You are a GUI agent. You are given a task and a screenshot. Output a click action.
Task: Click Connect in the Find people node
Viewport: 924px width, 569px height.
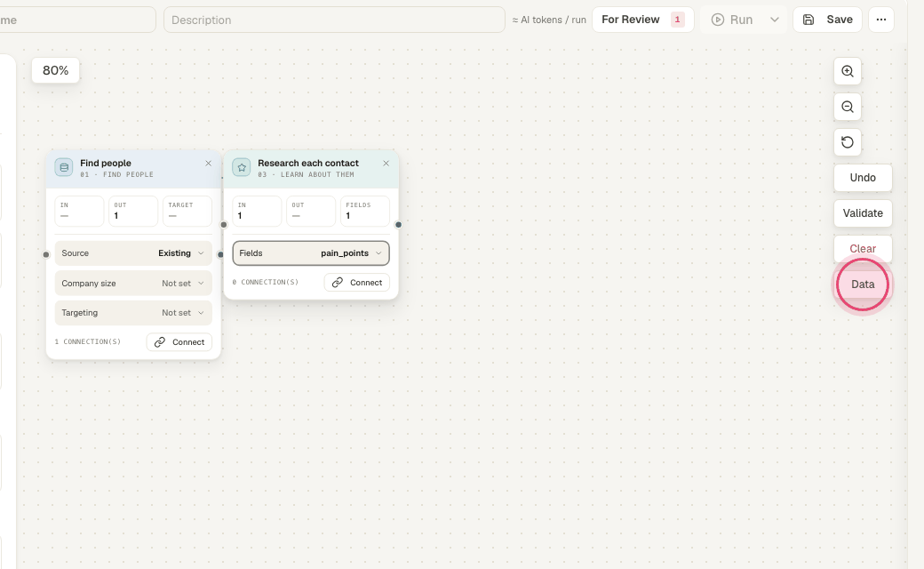coord(179,342)
